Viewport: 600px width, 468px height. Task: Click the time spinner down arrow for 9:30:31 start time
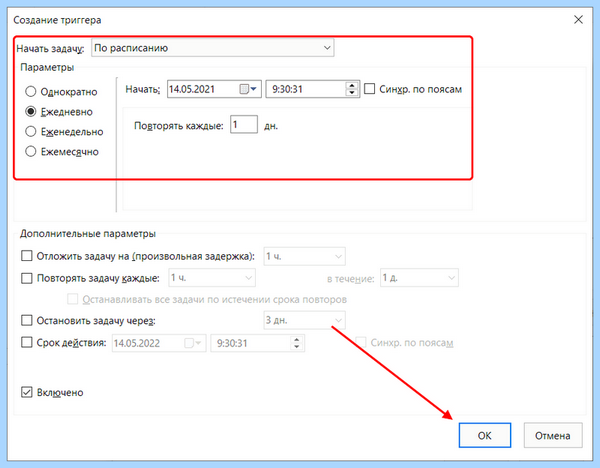pos(352,93)
